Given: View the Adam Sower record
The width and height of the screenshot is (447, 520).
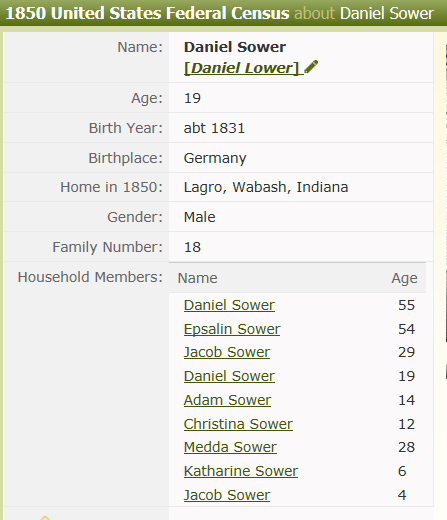Looking at the screenshot, I should (227, 400).
